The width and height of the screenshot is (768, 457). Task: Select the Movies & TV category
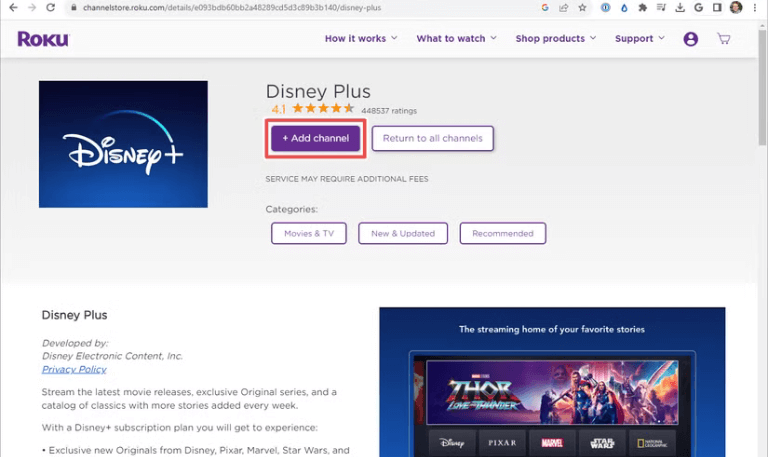click(309, 233)
